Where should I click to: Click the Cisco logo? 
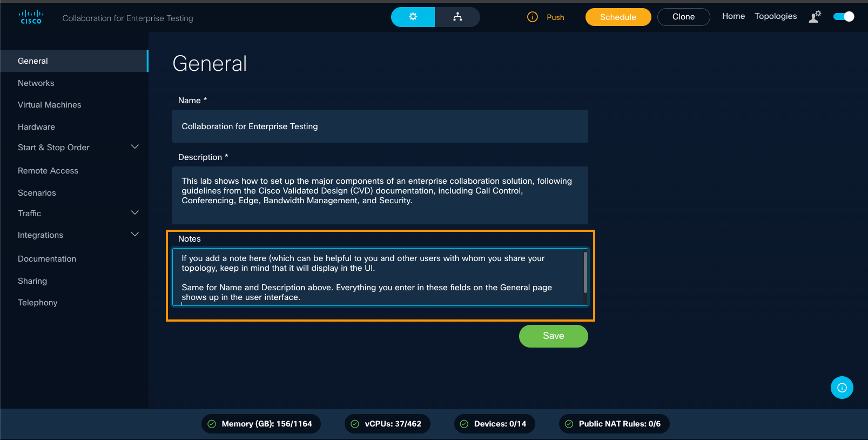coord(31,17)
